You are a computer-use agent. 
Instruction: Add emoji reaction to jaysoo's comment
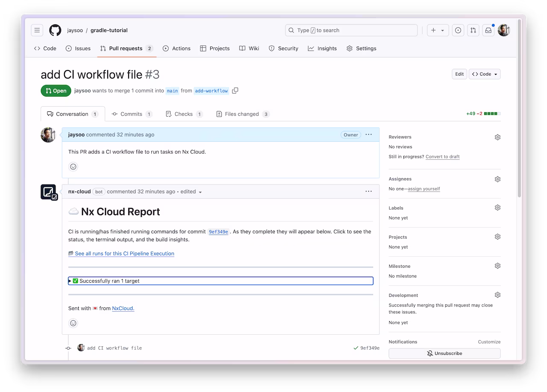(x=73, y=167)
